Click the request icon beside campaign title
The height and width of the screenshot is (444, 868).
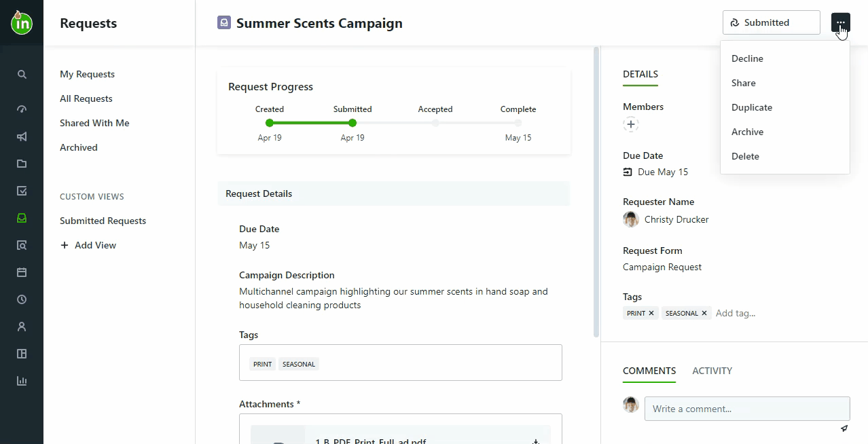(x=224, y=23)
